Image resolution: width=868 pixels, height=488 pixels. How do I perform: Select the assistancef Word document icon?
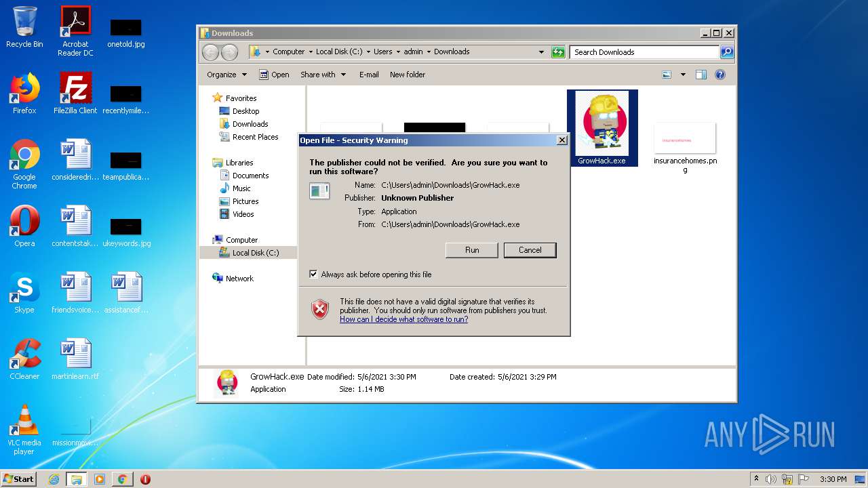(x=126, y=293)
